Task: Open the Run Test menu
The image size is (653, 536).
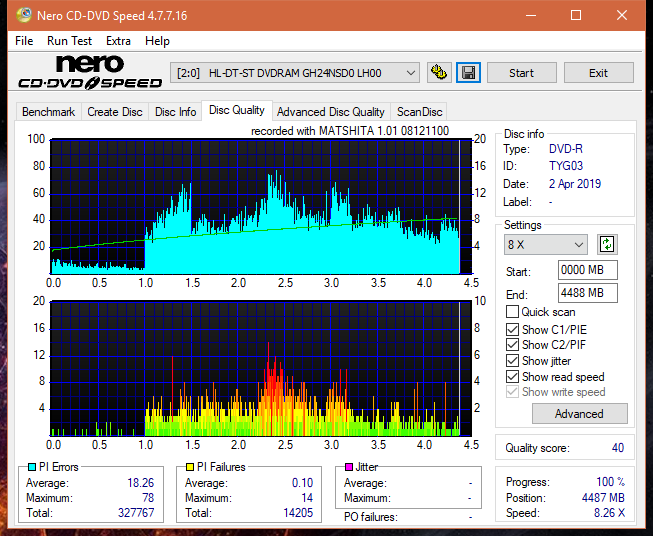Action: tap(69, 41)
